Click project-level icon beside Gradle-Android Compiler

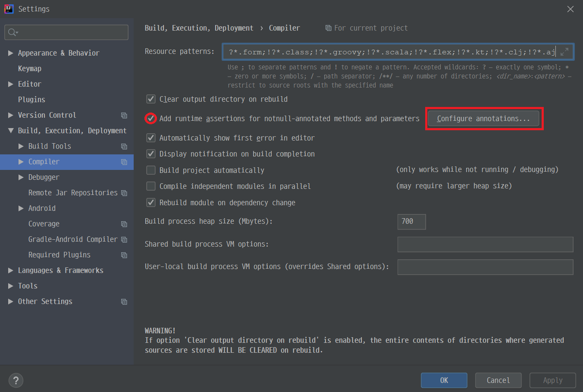[x=124, y=239]
